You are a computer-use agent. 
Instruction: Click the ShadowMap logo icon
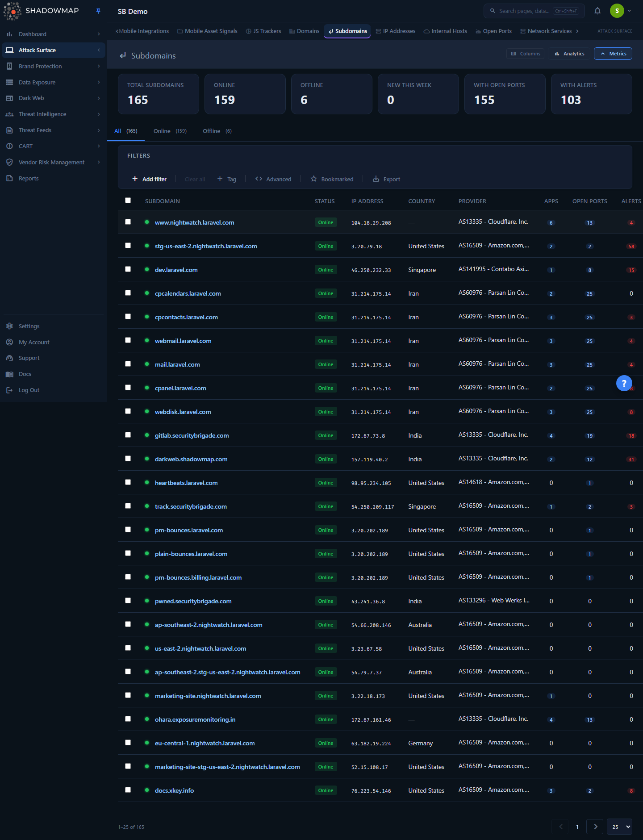click(12, 11)
